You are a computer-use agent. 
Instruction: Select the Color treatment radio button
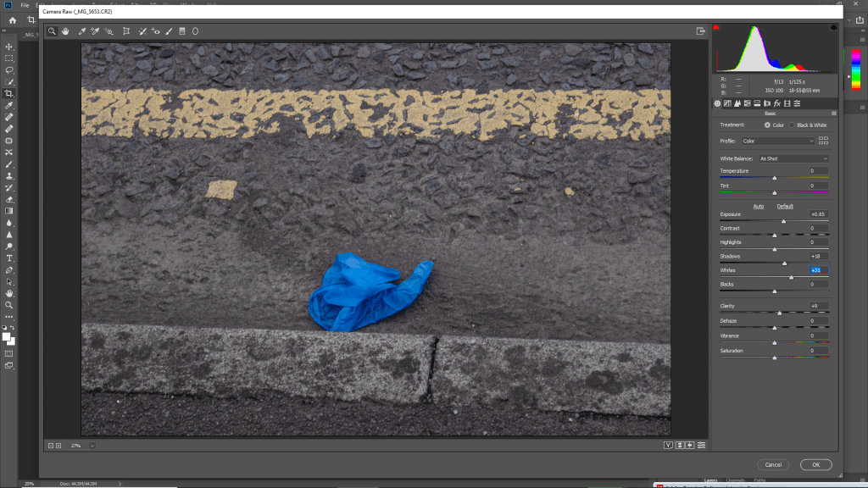(x=768, y=125)
